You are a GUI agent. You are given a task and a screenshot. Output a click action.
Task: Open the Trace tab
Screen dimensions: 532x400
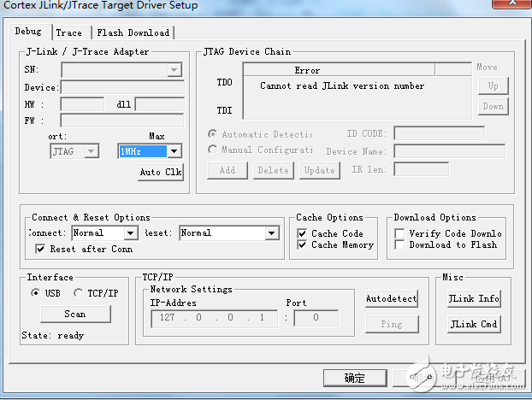pos(70,32)
